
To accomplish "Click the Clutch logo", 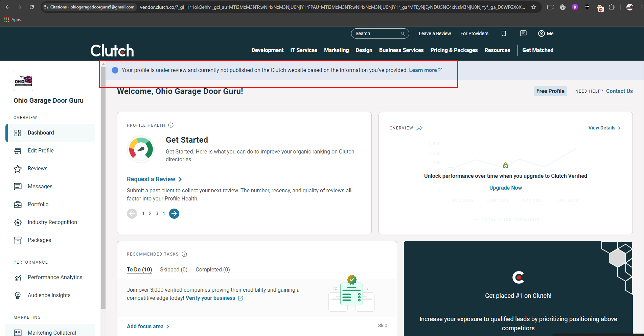I will pos(112,51).
